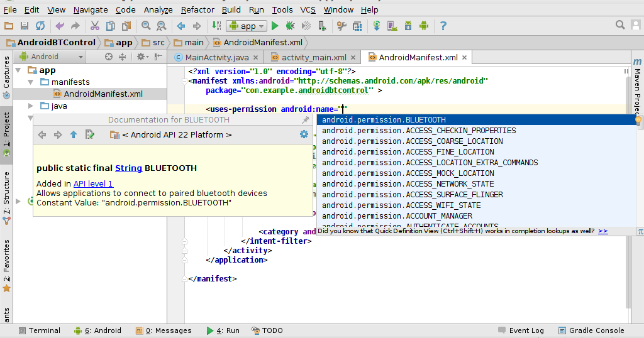This screenshot has height=338, width=644.
Task: Sync project with Gradle files icon
Action: pyautogui.click(x=377, y=26)
